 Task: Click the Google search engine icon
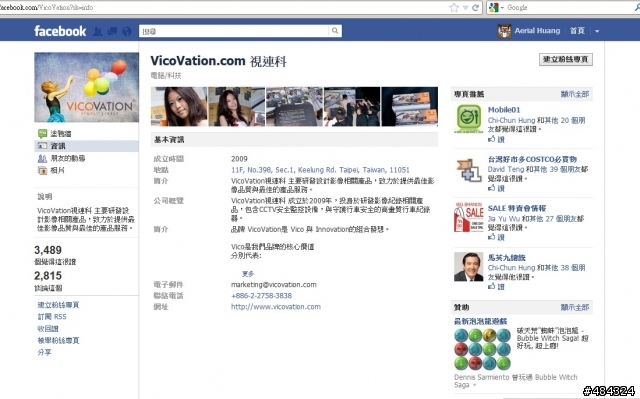[494, 7]
